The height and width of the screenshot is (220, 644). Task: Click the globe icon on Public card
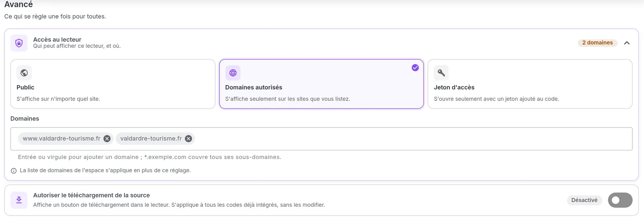[x=24, y=73]
